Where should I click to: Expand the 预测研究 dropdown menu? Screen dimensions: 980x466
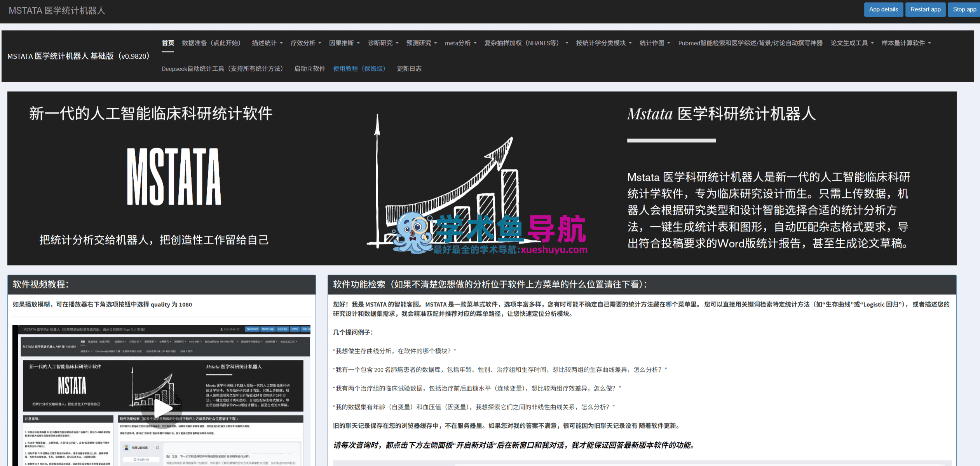click(422, 43)
